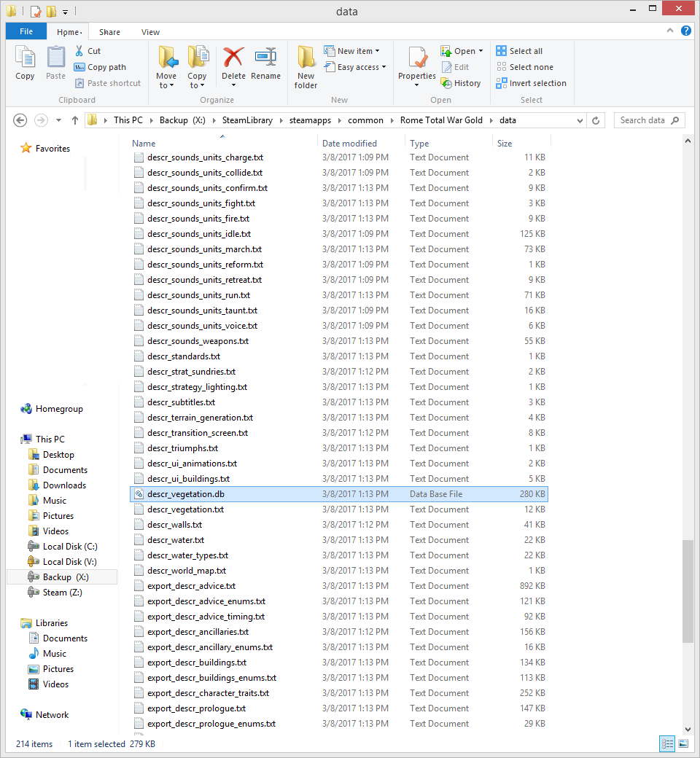Show file History
The height and width of the screenshot is (758, 700).
click(x=461, y=83)
